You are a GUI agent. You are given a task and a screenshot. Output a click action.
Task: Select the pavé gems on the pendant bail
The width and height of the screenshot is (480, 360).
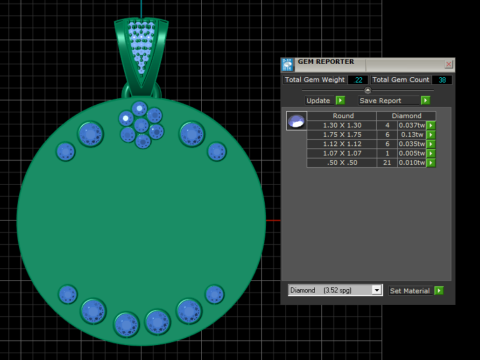pos(142,46)
